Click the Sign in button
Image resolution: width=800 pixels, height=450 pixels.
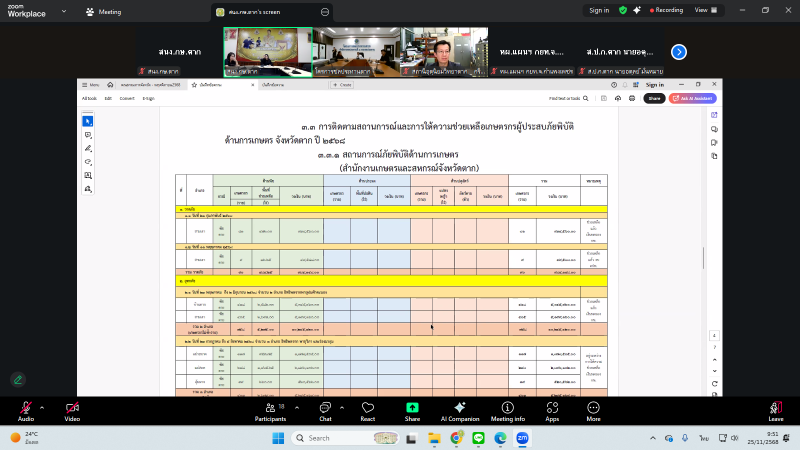click(599, 10)
